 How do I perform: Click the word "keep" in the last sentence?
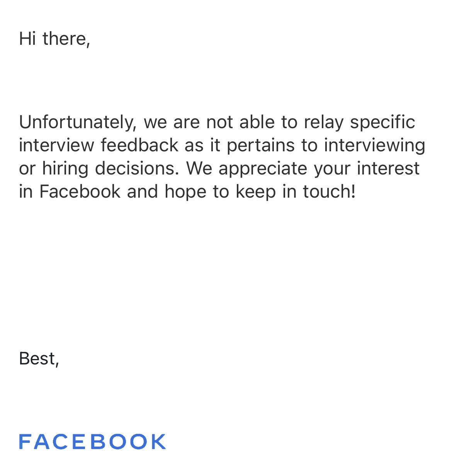click(255, 192)
